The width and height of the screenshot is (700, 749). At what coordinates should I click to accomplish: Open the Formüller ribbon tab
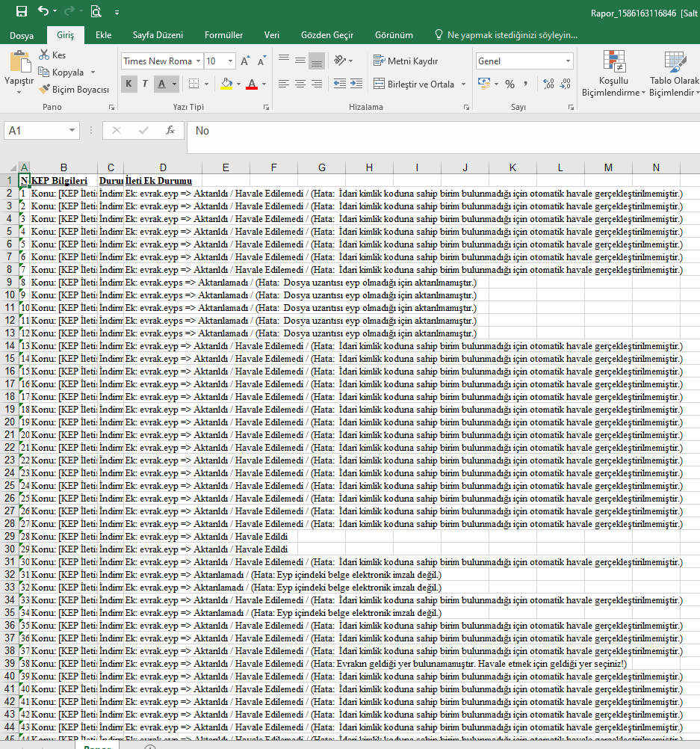tap(223, 35)
